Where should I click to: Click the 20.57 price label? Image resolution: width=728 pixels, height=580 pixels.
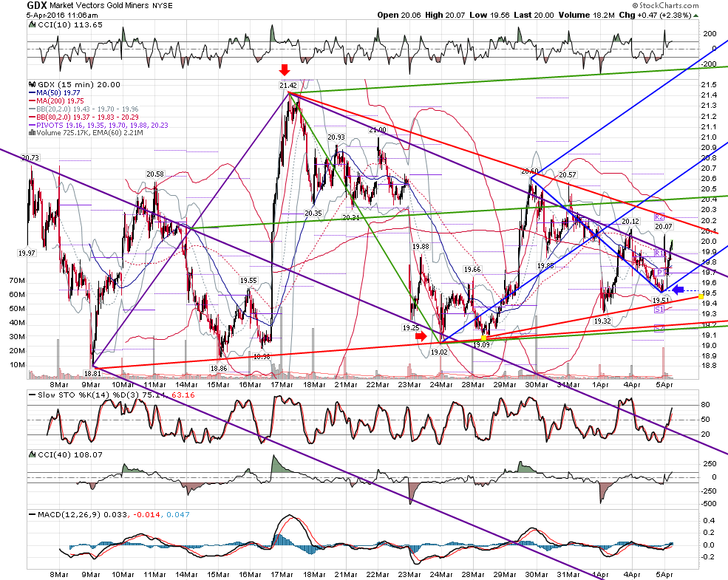point(568,174)
